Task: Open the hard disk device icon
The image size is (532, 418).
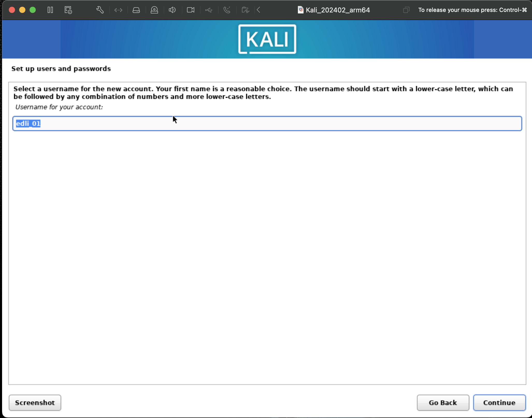Action: (136, 10)
